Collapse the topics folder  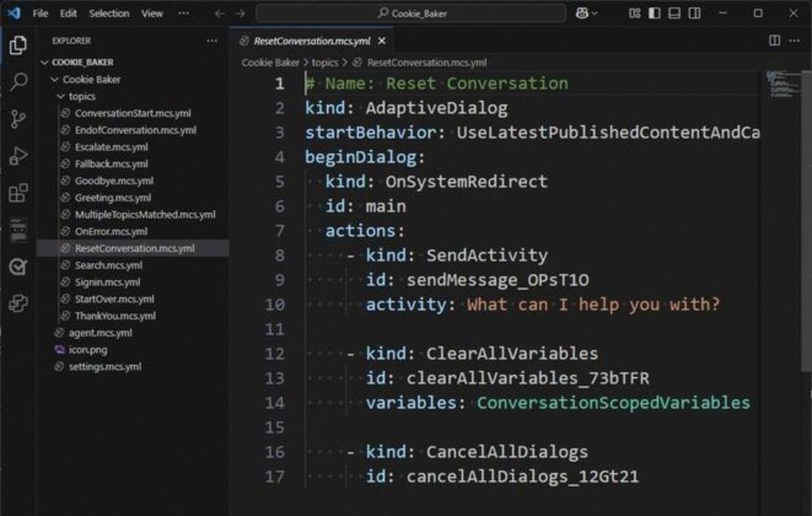[x=61, y=96]
